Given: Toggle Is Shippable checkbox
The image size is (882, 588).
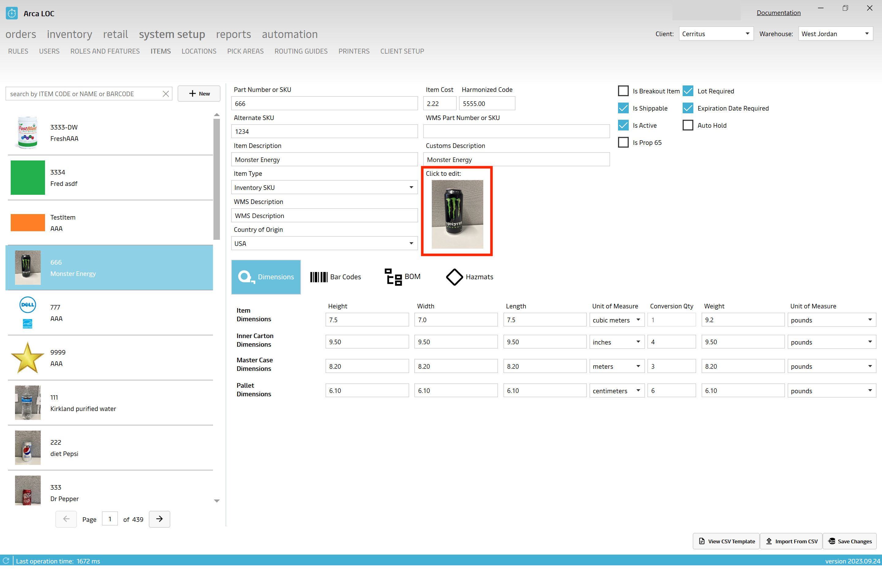Looking at the screenshot, I should click(x=623, y=108).
